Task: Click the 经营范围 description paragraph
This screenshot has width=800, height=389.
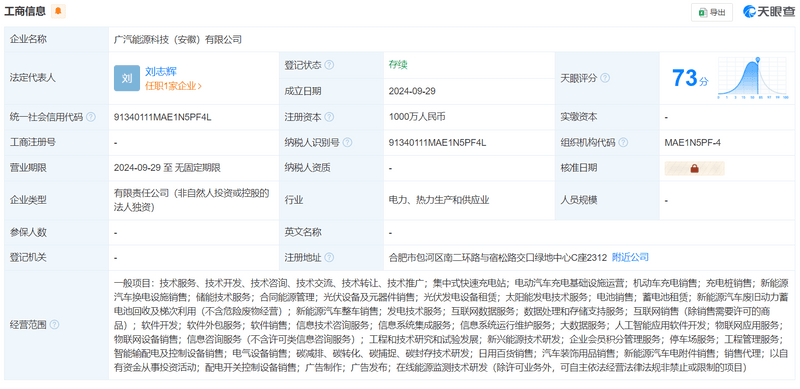Action: pos(451,325)
